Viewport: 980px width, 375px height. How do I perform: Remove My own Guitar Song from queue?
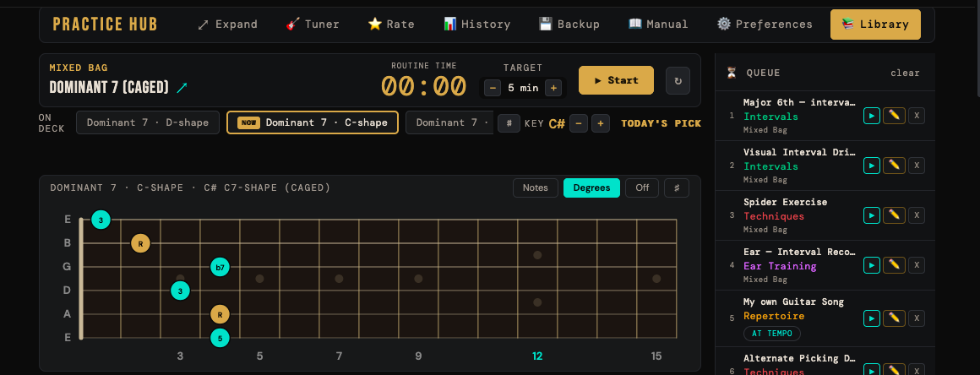917,318
